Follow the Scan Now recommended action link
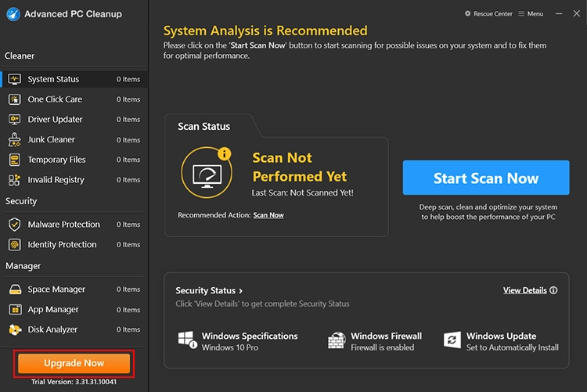This screenshot has height=392, width=587. pyautogui.click(x=268, y=215)
